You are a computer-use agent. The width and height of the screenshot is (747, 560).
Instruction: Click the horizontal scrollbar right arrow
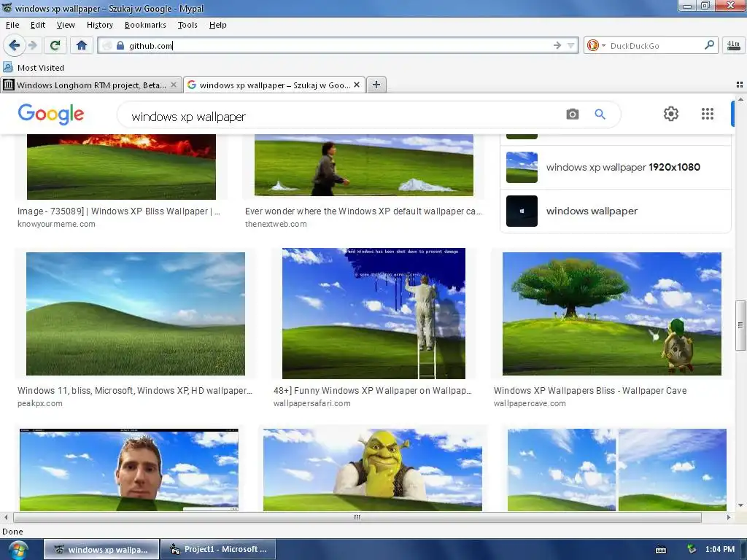coord(729,517)
